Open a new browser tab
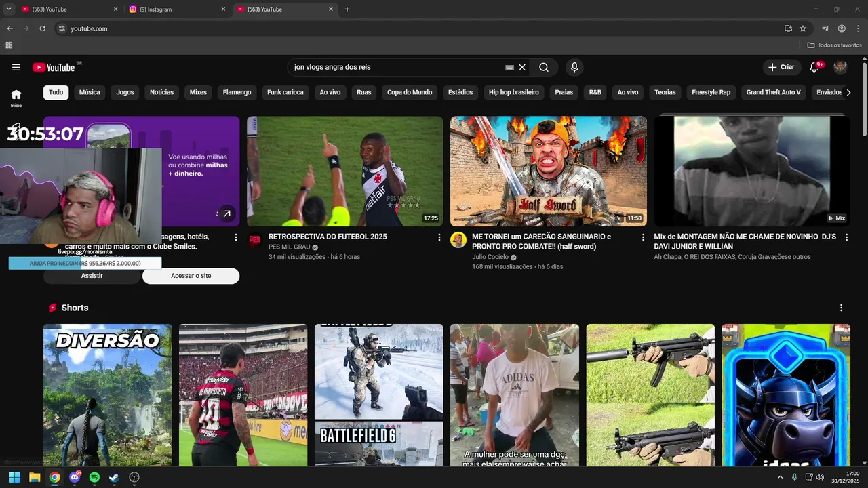Screen dimensions: 868x488 (347, 9)
